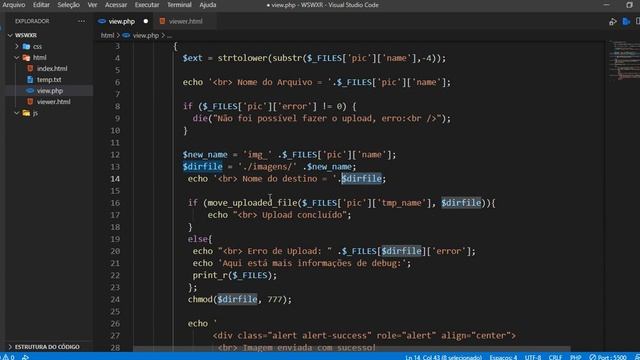Image resolution: width=640 pixels, height=360 pixels.
Task: Click the blue run icon in editor toolbar
Action: click(x=626, y=21)
